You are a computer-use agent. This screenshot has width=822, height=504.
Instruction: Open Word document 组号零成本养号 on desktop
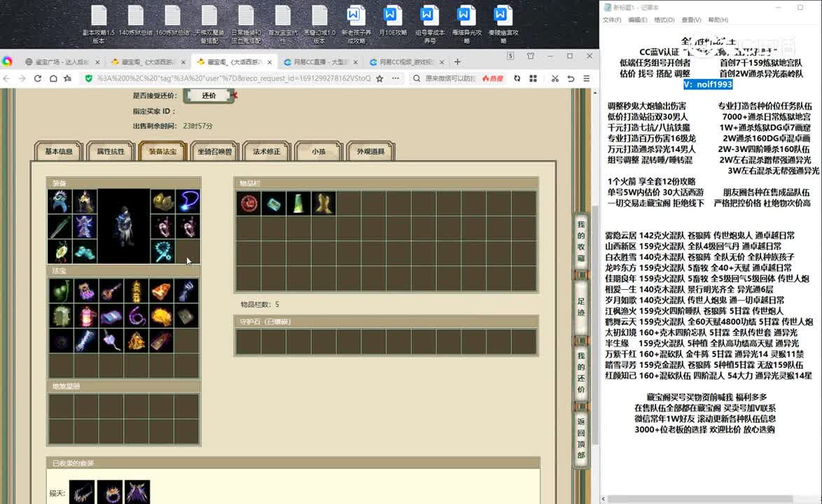click(x=429, y=24)
